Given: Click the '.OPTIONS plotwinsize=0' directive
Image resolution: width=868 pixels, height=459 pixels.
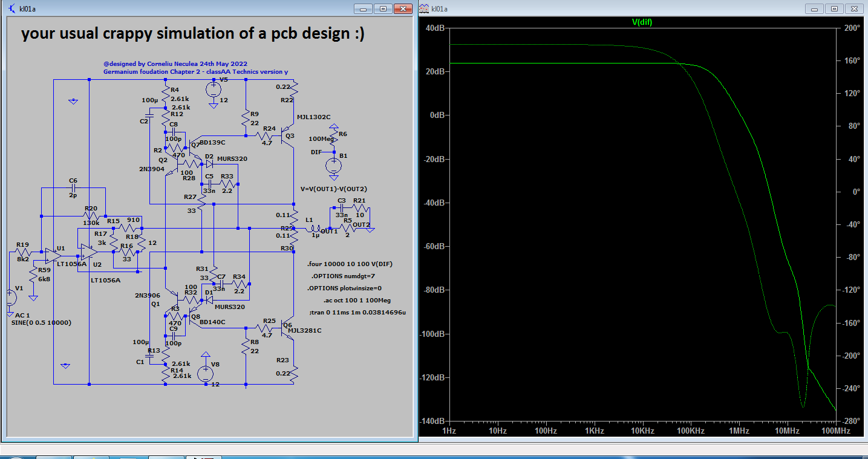Looking at the screenshot, I should [345, 288].
